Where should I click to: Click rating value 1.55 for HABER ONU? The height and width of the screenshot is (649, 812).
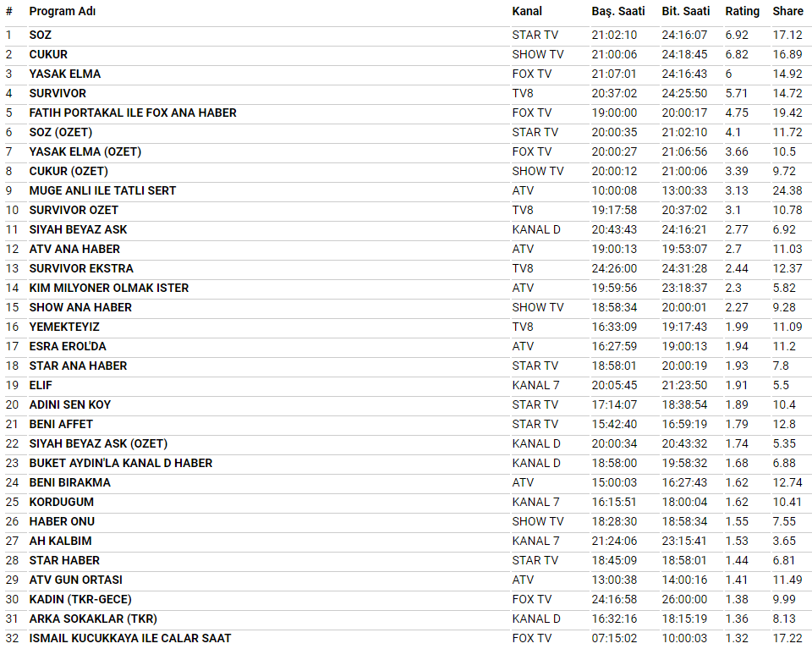(737, 521)
